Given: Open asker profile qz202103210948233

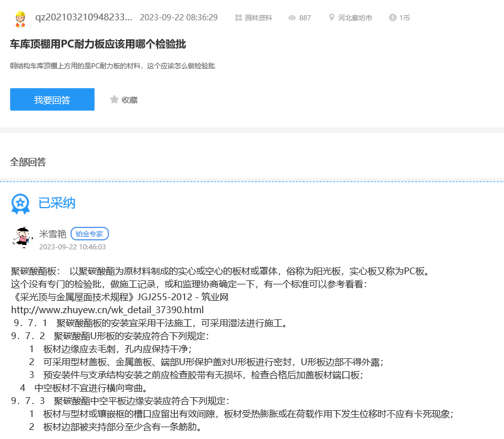Looking at the screenshot, I should (84, 17).
